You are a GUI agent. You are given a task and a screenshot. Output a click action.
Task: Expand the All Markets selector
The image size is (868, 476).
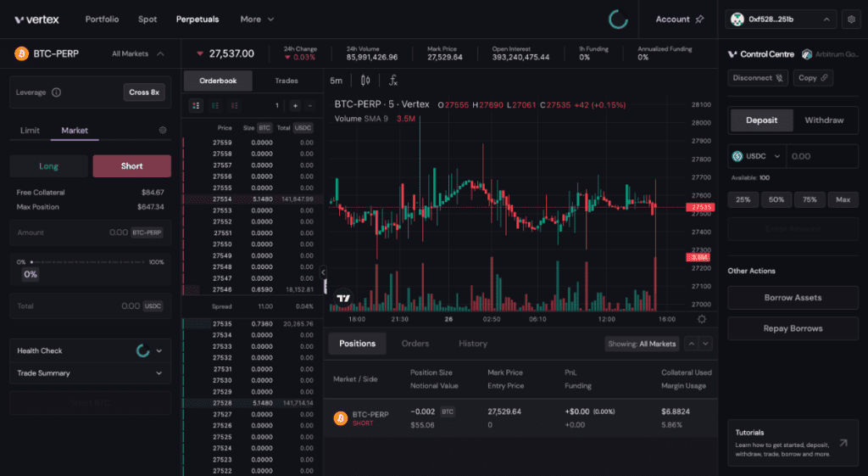[138, 53]
